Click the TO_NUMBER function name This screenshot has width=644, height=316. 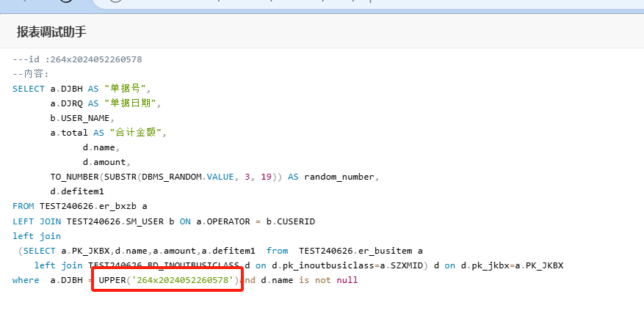point(74,177)
